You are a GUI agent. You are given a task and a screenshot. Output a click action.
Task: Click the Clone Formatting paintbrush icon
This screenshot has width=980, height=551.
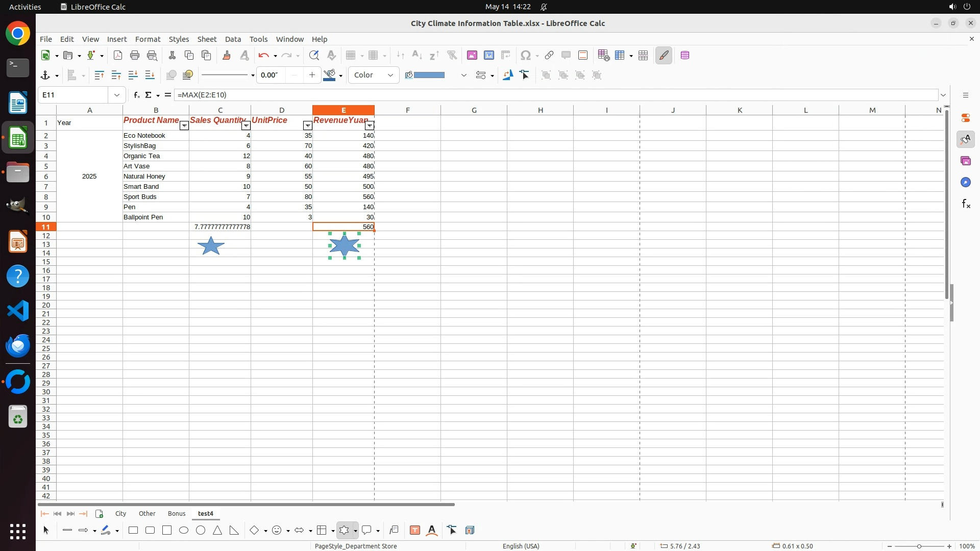(227, 55)
